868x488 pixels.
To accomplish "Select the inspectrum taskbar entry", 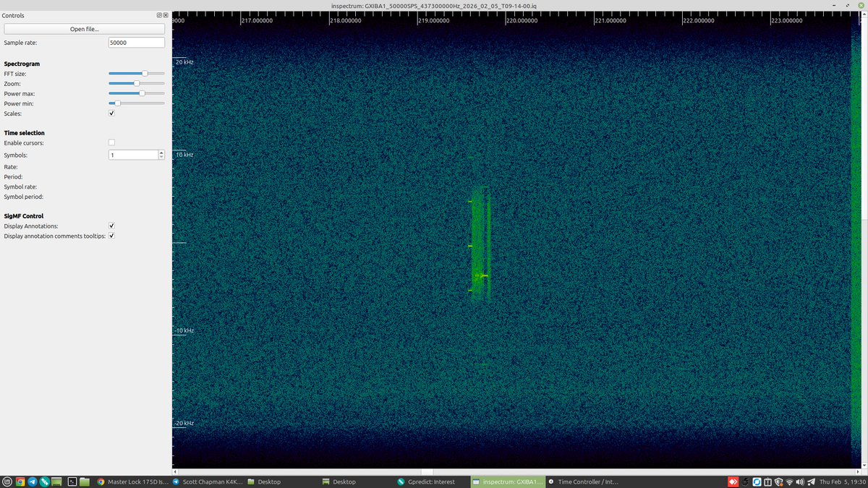I will click(x=508, y=481).
